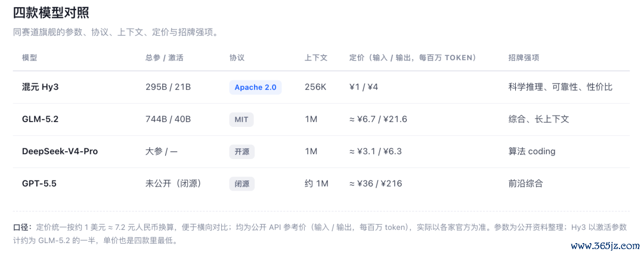Click the 总参 / 激活 column header
Image resolution: width=644 pixels, height=255 pixels.
(x=165, y=58)
